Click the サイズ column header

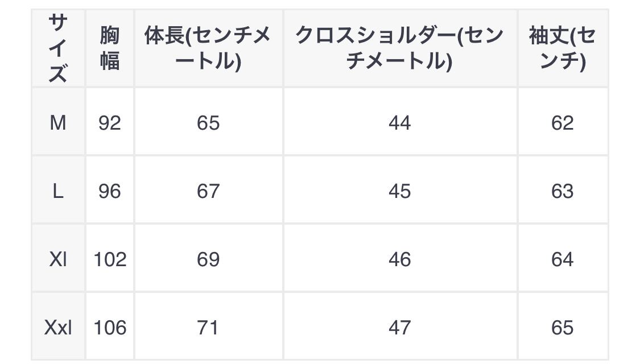point(57,48)
